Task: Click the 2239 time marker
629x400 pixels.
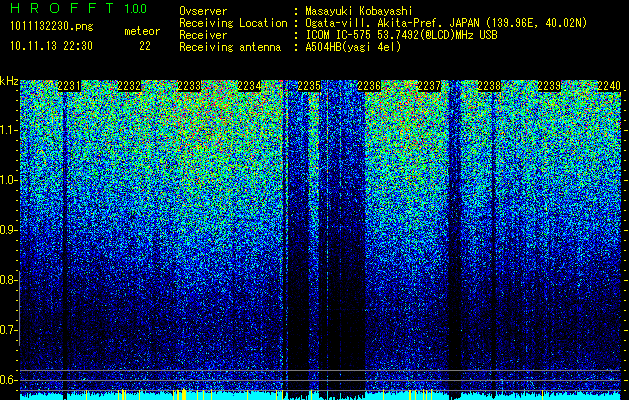Action: [x=549, y=86]
